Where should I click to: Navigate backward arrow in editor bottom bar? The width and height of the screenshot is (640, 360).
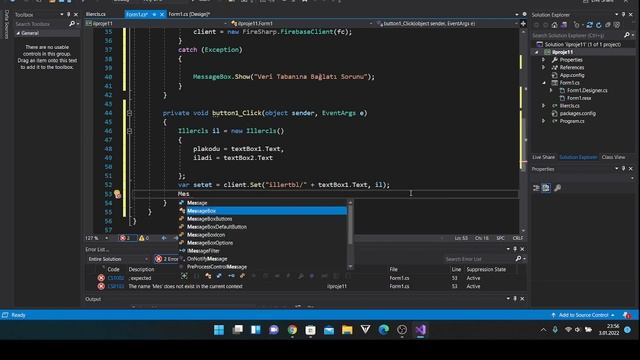coord(164,238)
